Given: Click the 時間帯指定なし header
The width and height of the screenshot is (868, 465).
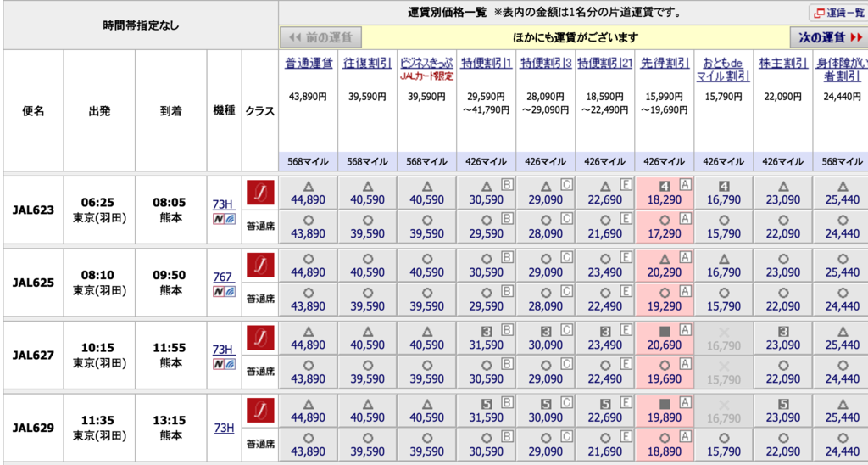Looking at the screenshot, I should point(141,25).
